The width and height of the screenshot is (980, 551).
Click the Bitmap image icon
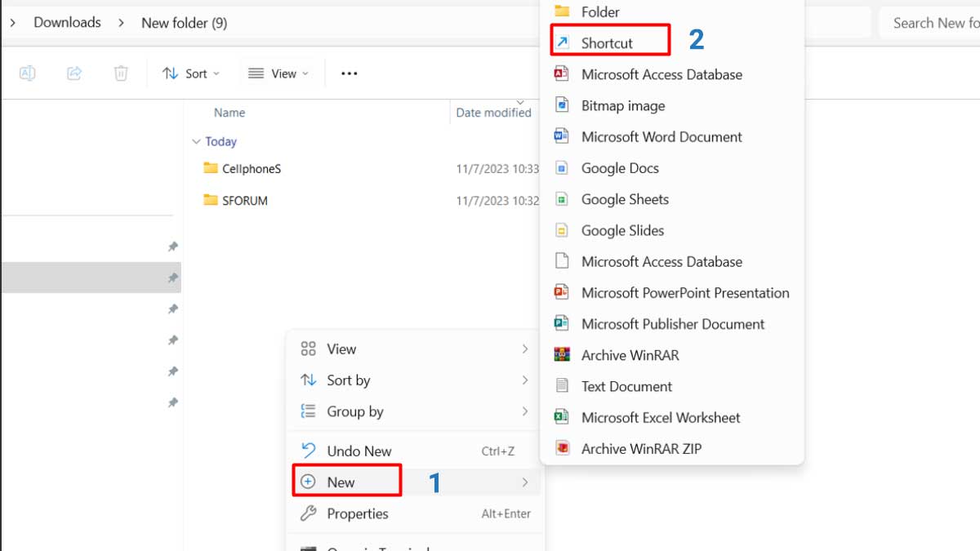[x=561, y=104]
